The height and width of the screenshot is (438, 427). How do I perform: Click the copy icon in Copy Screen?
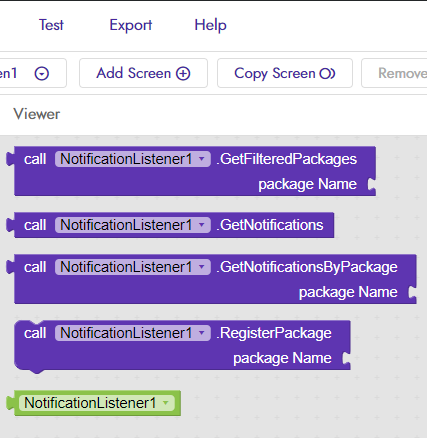click(x=327, y=73)
